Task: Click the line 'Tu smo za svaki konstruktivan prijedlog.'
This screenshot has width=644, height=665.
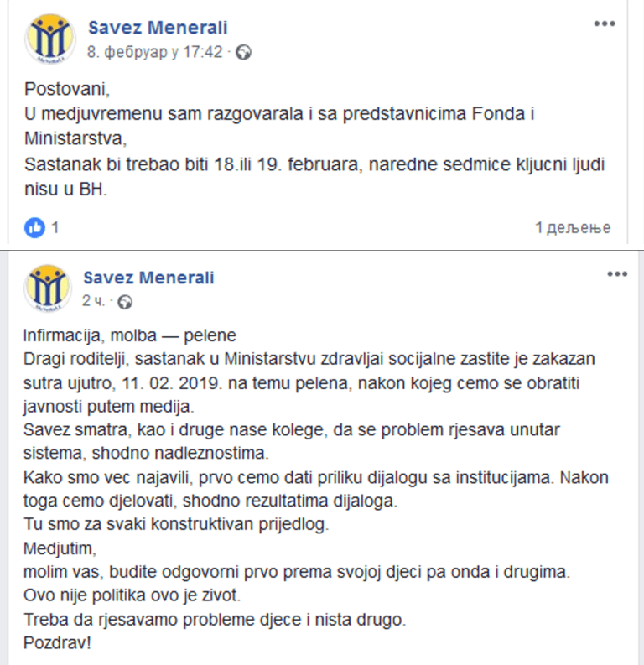Action: tap(176, 525)
